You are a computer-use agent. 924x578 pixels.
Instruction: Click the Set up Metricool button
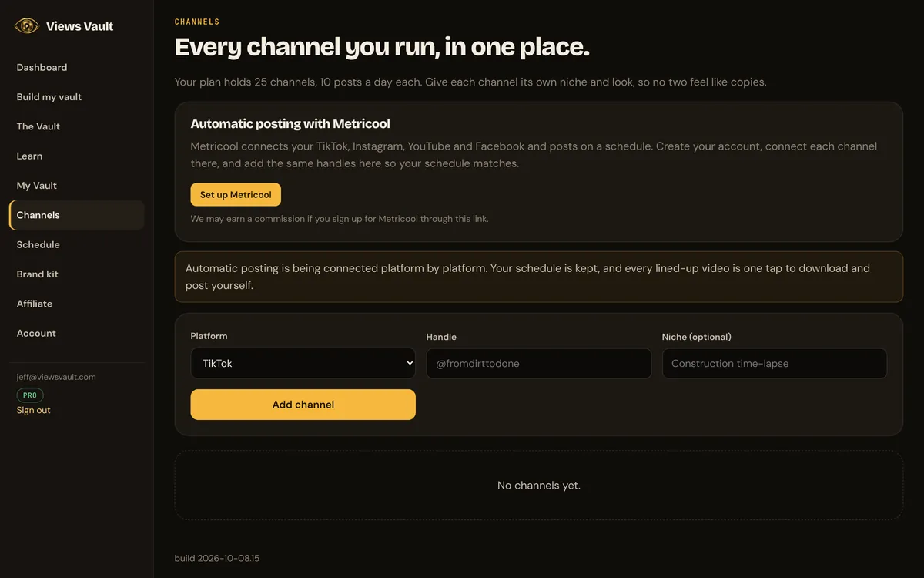(236, 195)
